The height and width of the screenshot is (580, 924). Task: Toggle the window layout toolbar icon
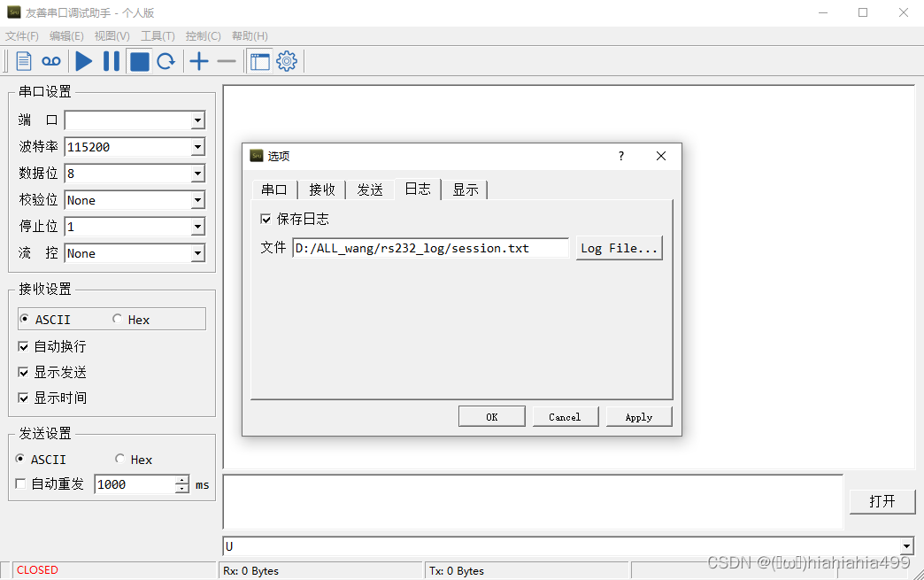[260, 61]
